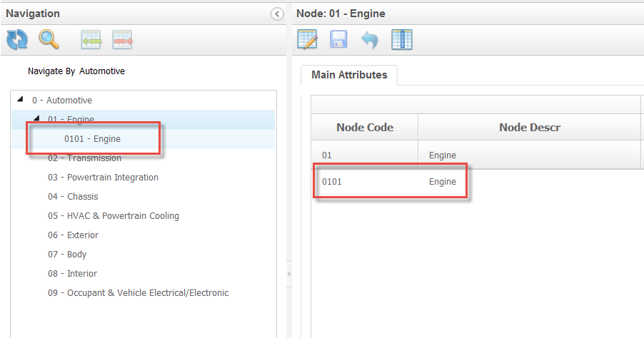Image resolution: width=644 pixels, height=338 pixels.
Task: Collapse the 0 - Automotive tree node
Action: click(x=20, y=100)
